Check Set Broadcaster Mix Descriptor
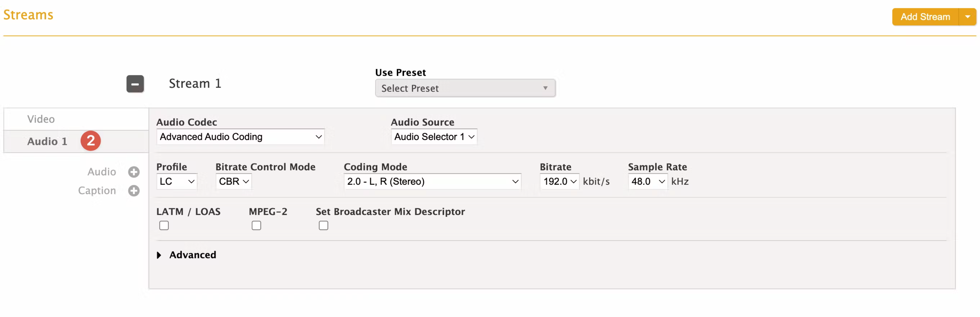This screenshot has width=980, height=317. pyautogui.click(x=323, y=225)
